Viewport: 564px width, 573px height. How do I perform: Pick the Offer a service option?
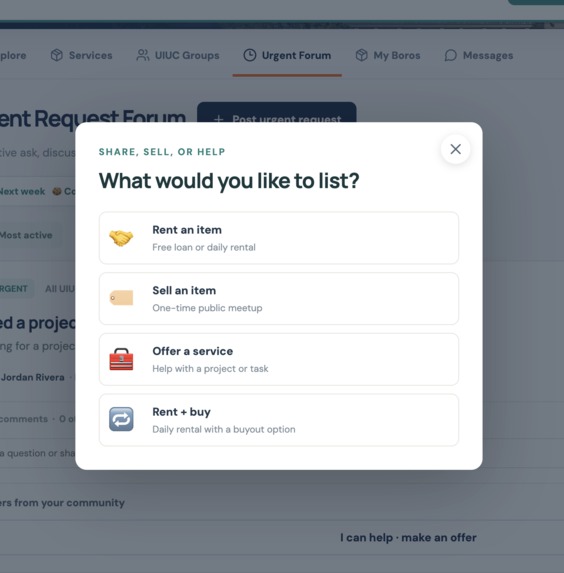pos(279,359)
